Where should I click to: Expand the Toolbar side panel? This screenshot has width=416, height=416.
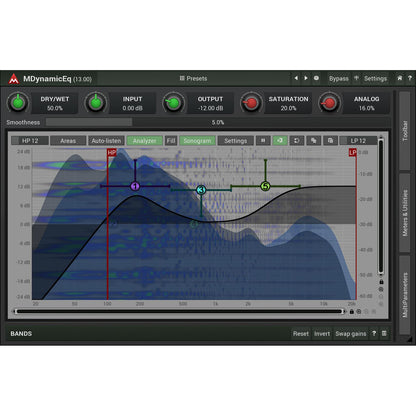coord(405,131)
